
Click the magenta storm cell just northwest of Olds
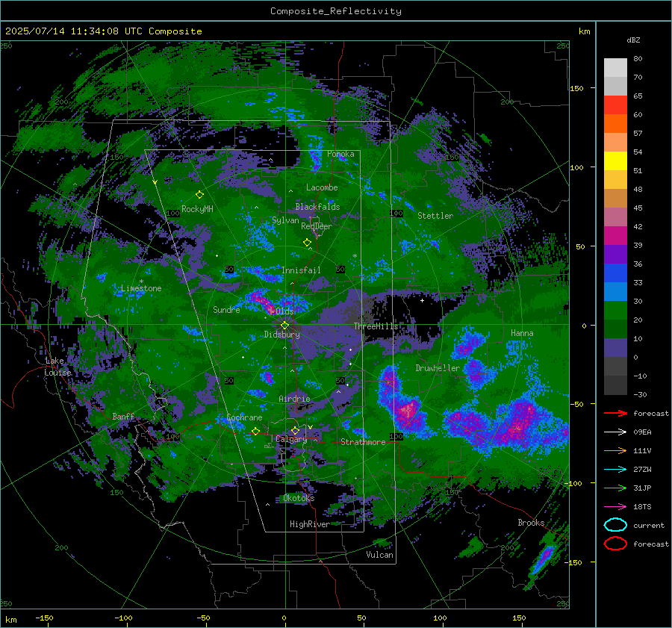(x=262, y=300)
